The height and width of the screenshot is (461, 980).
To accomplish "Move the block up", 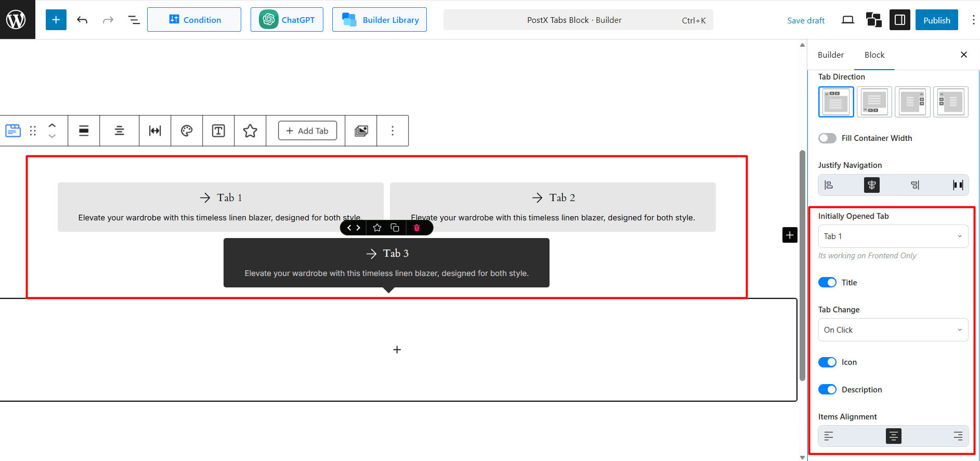I will [52, 125].
